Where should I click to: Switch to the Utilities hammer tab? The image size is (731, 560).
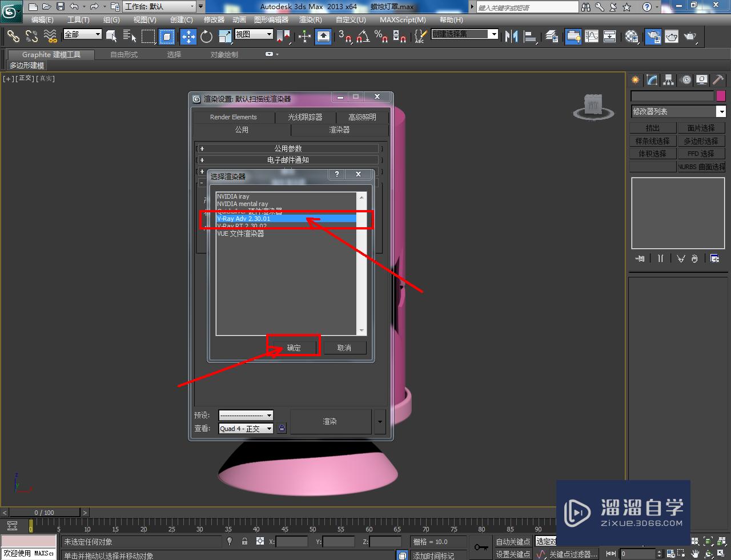click(x=718, y=80)
